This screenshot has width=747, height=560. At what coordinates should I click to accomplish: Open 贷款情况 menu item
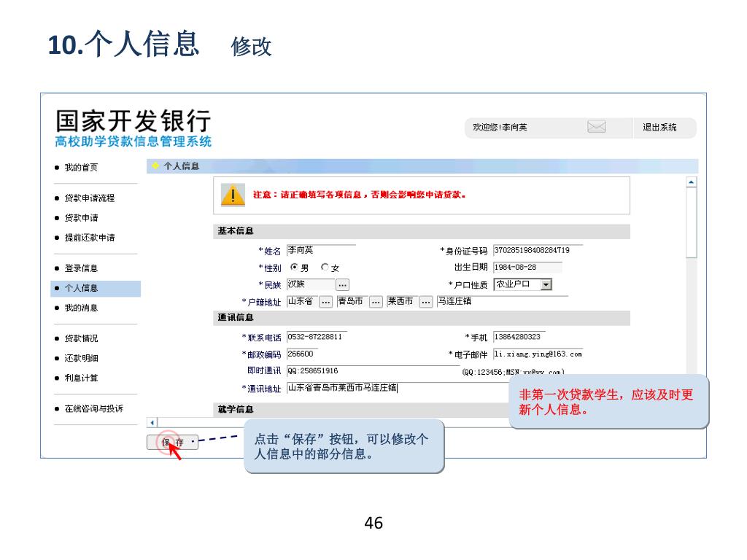(81, 338)
